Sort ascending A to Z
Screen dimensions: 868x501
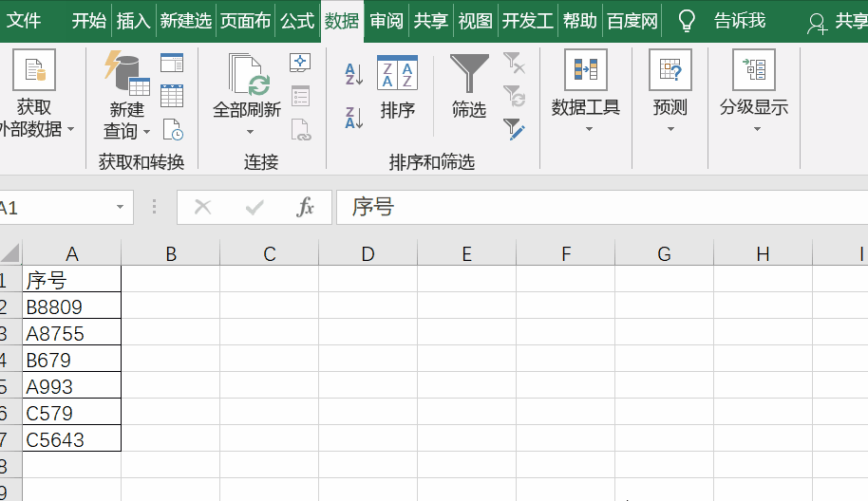pos(353,74)
